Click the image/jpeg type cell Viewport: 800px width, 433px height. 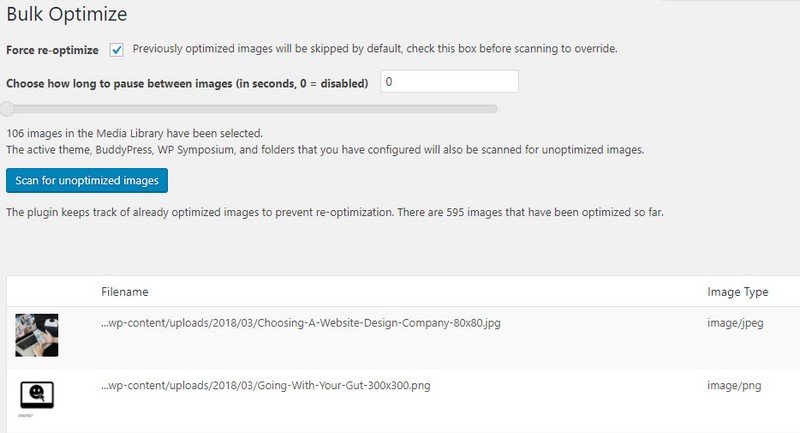tap(735, 323)
